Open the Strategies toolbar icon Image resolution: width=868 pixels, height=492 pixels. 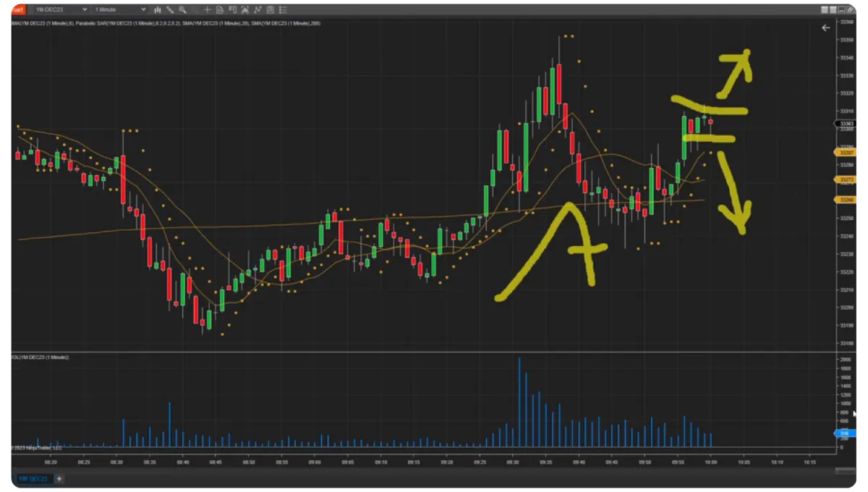point(270,10)
